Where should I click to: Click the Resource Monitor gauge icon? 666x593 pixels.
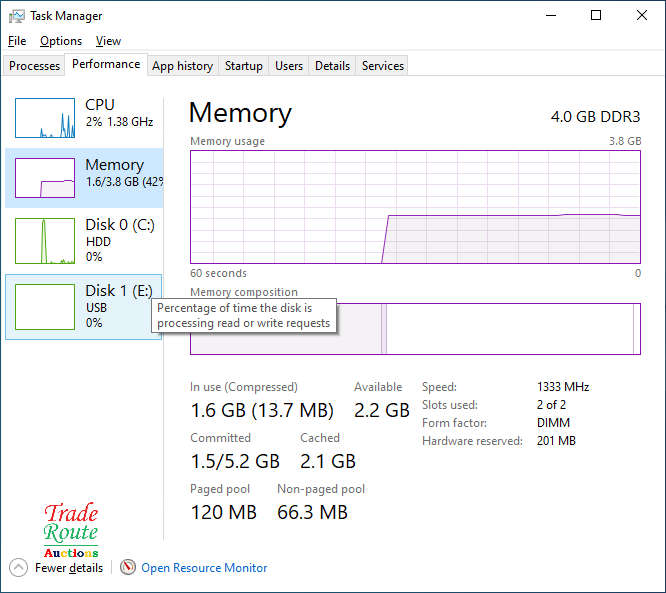pyautogui.click(x=127, y=567)
